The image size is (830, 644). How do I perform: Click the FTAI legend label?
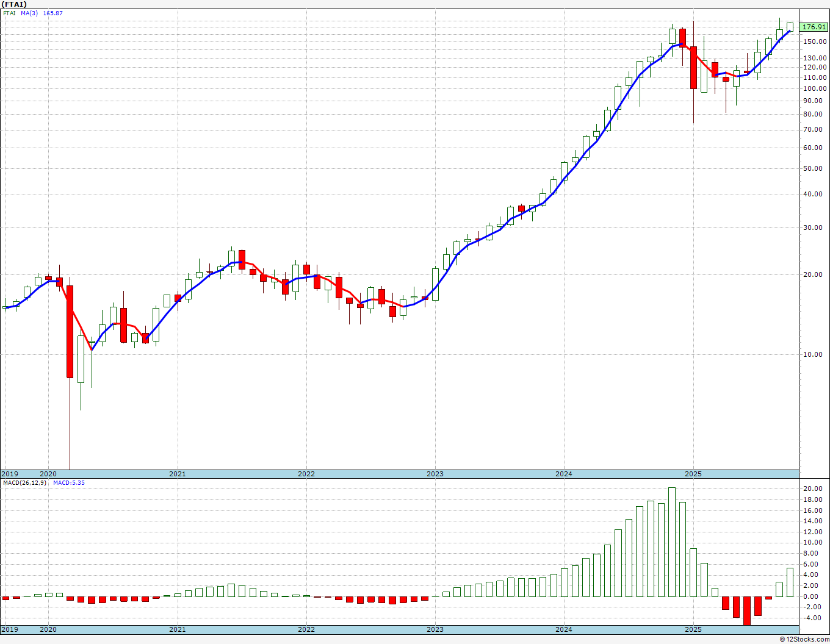pos(9,13)
